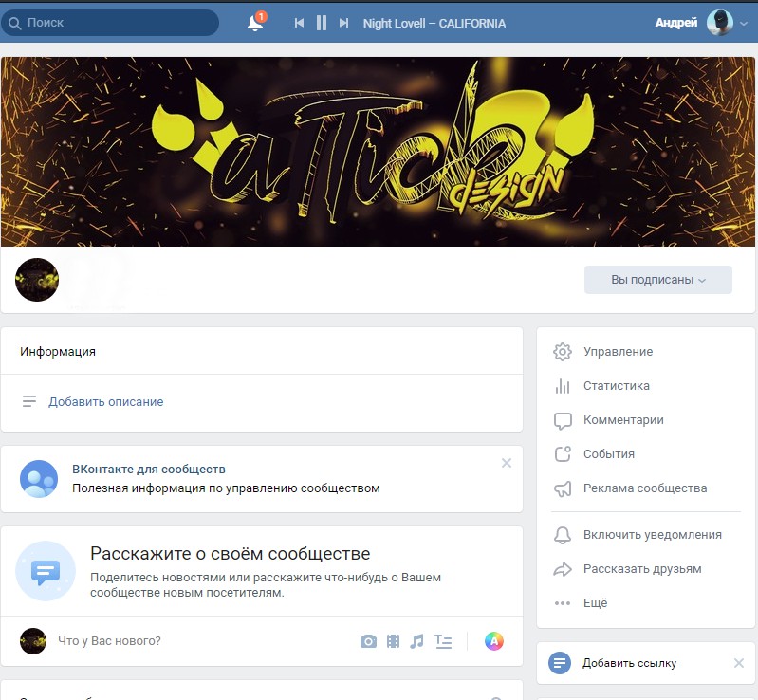The width and height of the screenshot is (758, 700).
Task: Open the article editor text icon
Action: pyautogui.click(x=443, y=641)
